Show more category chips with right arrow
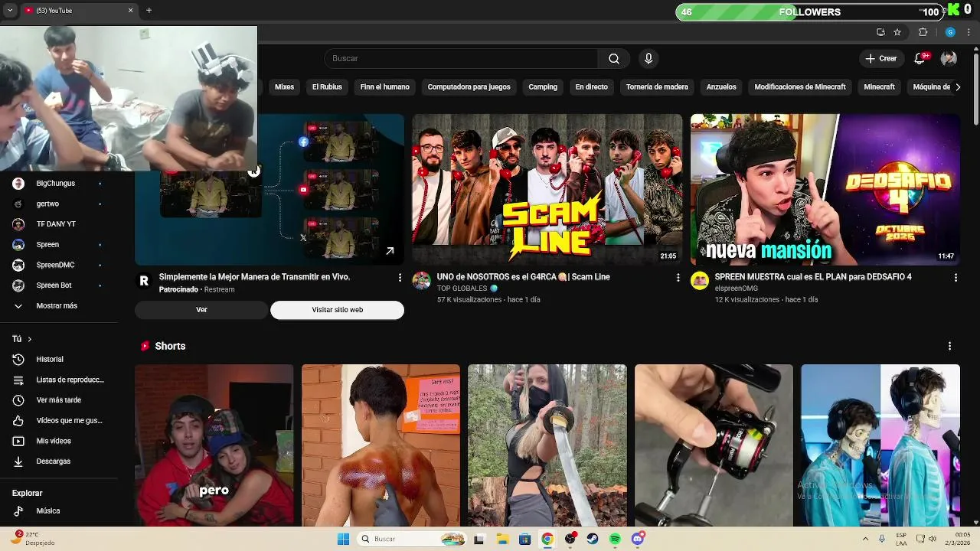This screenshot has width=980, height=551. [957, 87]
